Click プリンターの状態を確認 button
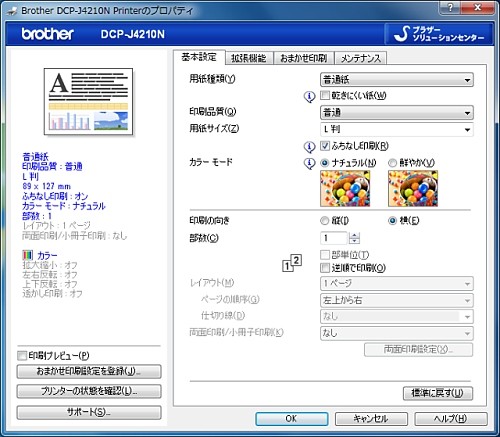 [89, 391]
